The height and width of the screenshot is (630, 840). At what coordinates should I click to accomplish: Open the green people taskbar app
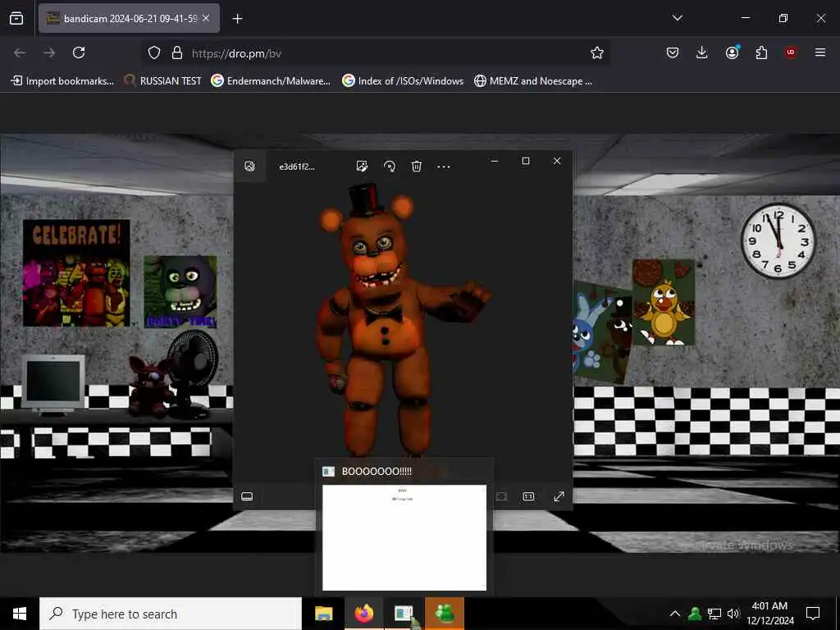coord(445,614)
